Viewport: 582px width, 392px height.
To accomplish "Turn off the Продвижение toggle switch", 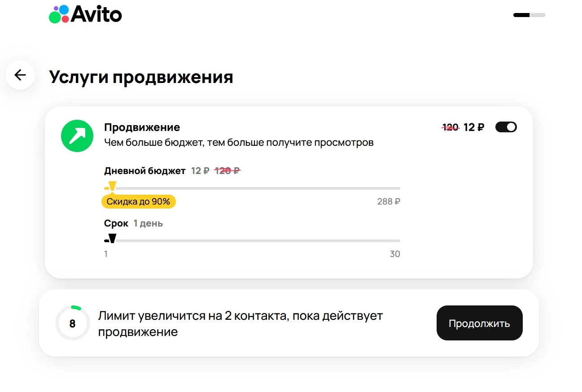I will [x=506, y=127].
